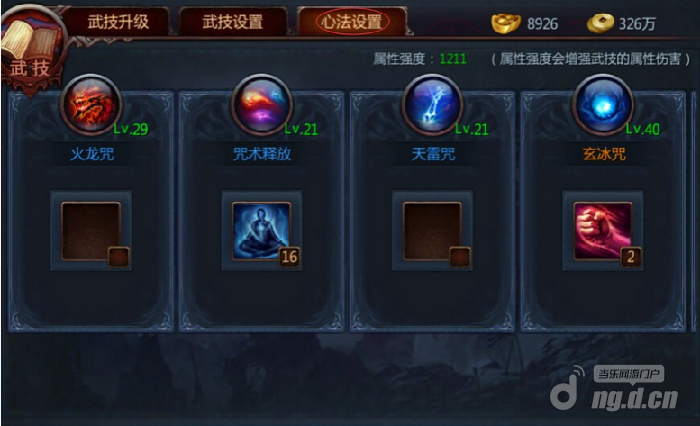Click the 8926 ingot balance
This screenshot has height=426, width=700.
point(542,24)
